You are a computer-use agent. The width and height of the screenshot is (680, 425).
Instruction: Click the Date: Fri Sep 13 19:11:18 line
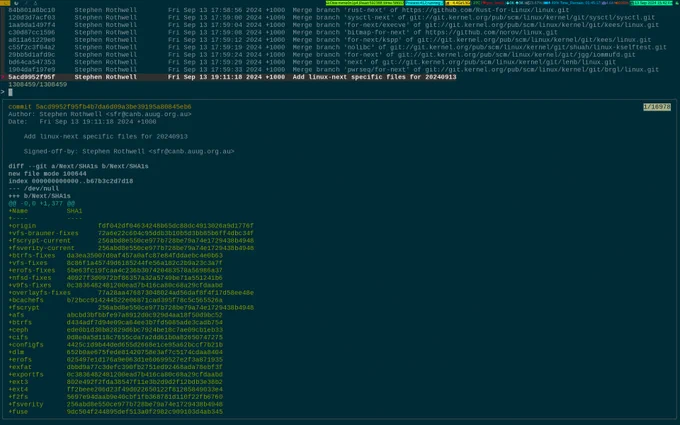click(x=82, y=121)
